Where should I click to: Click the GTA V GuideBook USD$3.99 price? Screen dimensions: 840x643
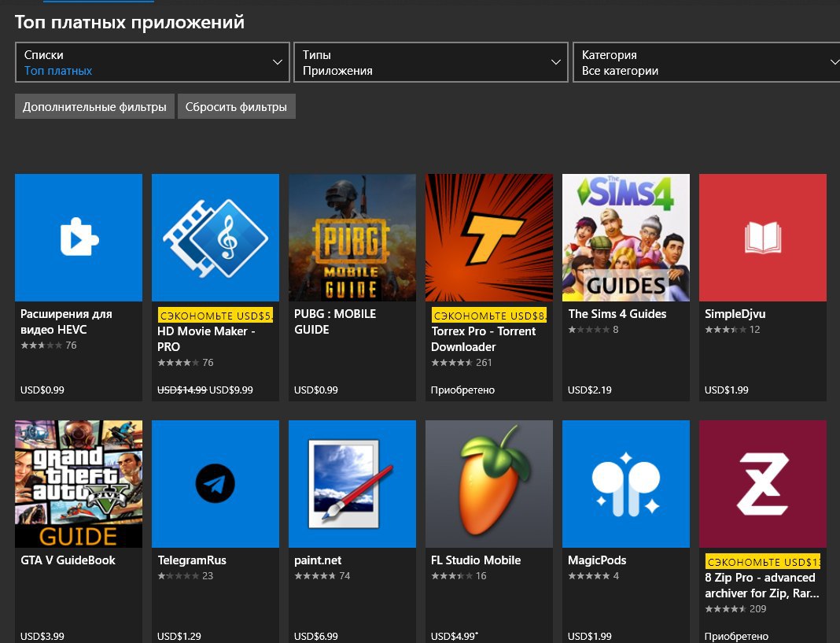[42, 636]
